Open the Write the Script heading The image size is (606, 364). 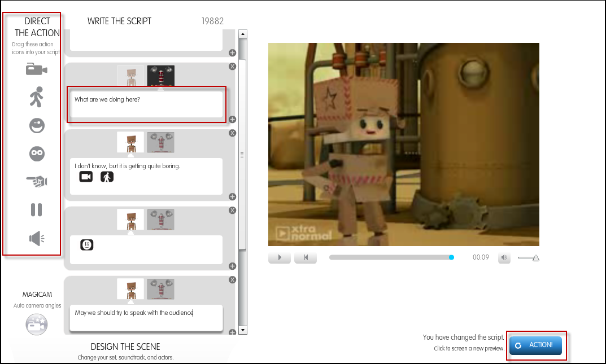click(119, 21)
